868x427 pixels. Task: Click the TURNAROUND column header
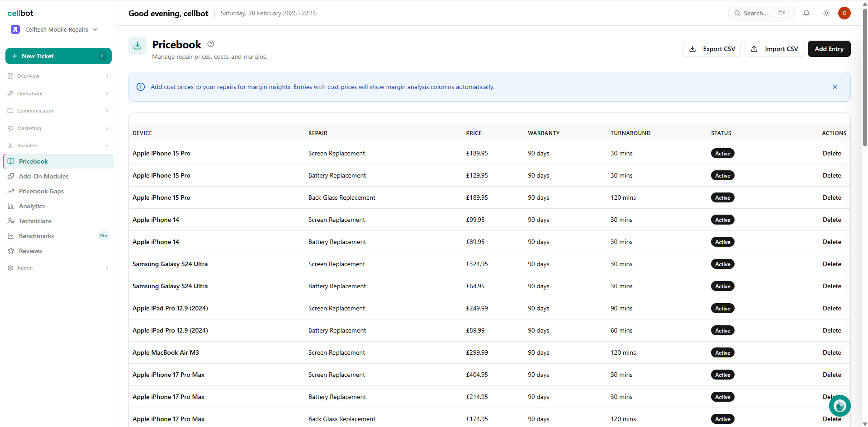click(631, 133)
